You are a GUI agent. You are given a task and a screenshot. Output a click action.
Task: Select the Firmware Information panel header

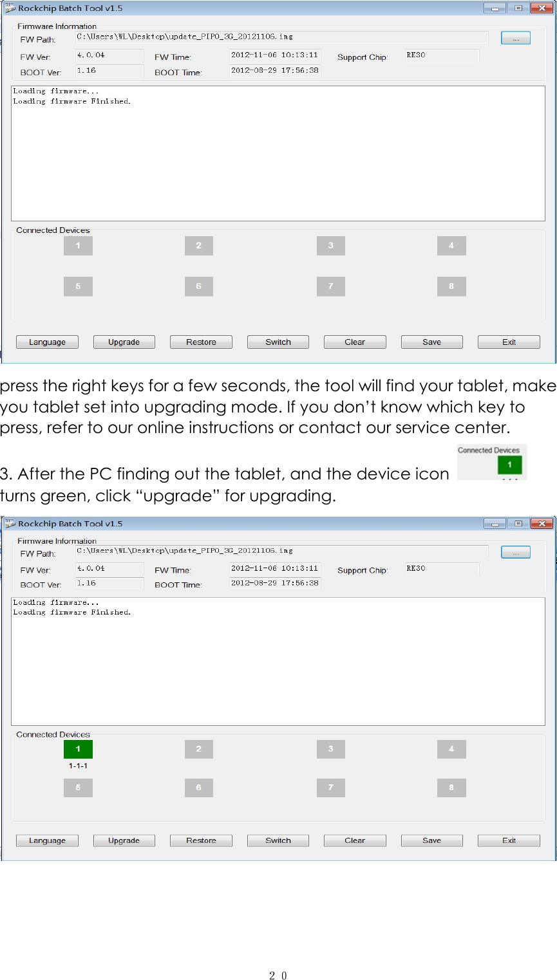(x=57, y=26)
